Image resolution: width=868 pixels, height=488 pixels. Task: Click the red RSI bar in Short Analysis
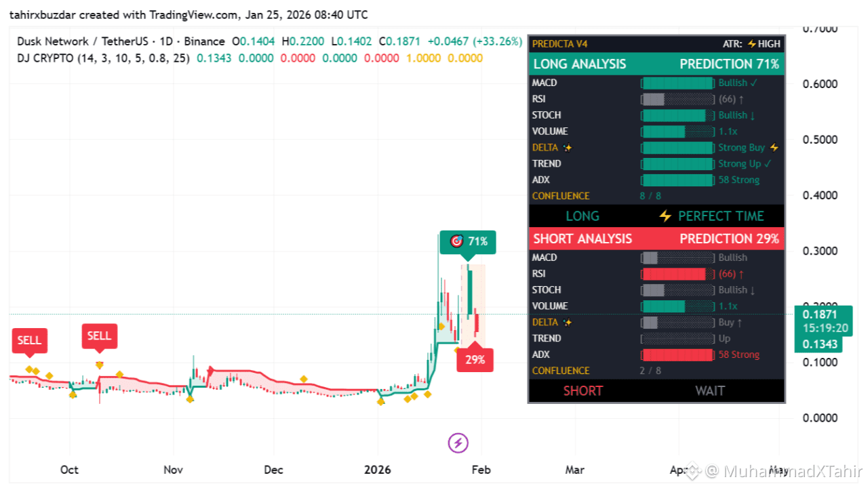pos(677,274)
